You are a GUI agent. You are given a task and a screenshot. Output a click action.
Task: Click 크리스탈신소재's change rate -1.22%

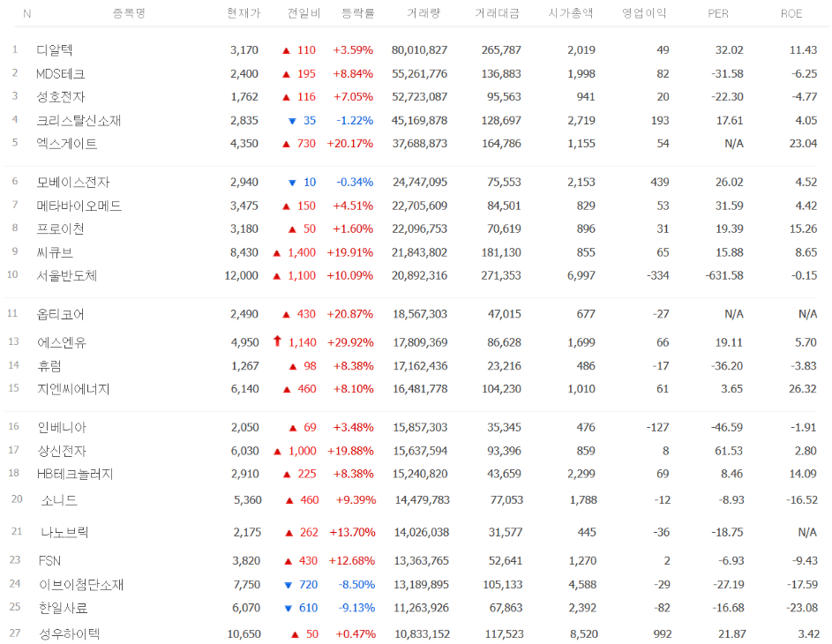coord(355,120)
